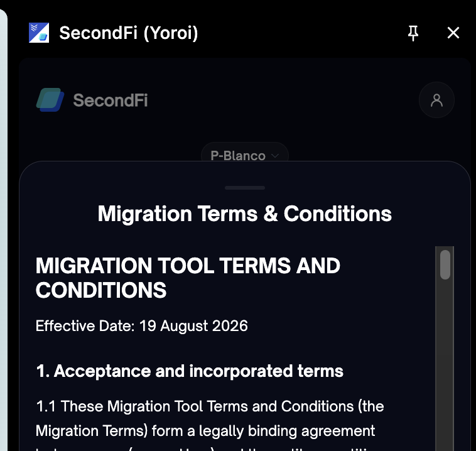
Task: Click the clause 1.1 paragraph text
Action: [210, 425]
